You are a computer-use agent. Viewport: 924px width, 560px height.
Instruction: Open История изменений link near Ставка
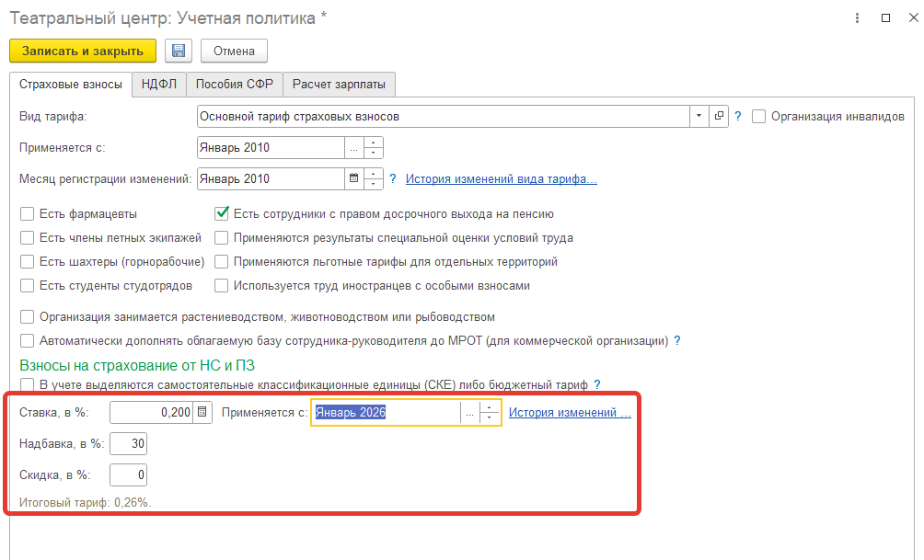coord(570,412)
